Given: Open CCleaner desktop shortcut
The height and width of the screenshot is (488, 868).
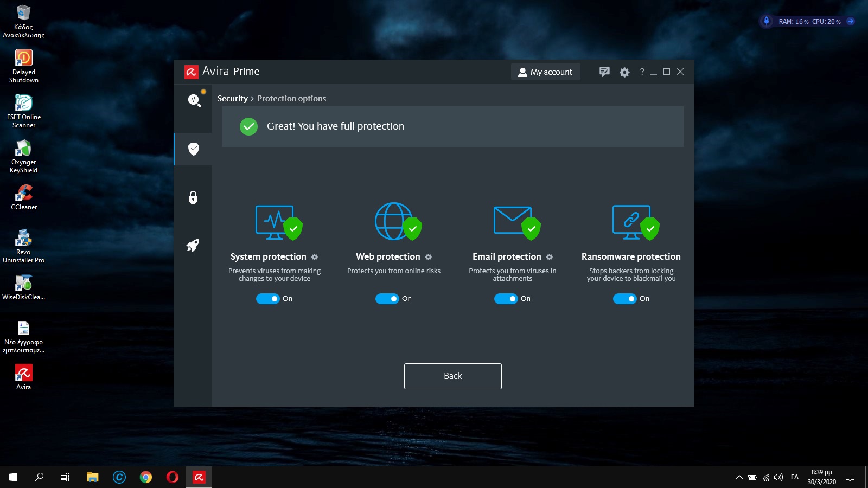Looking at the screenshot, I should [24, 197].
